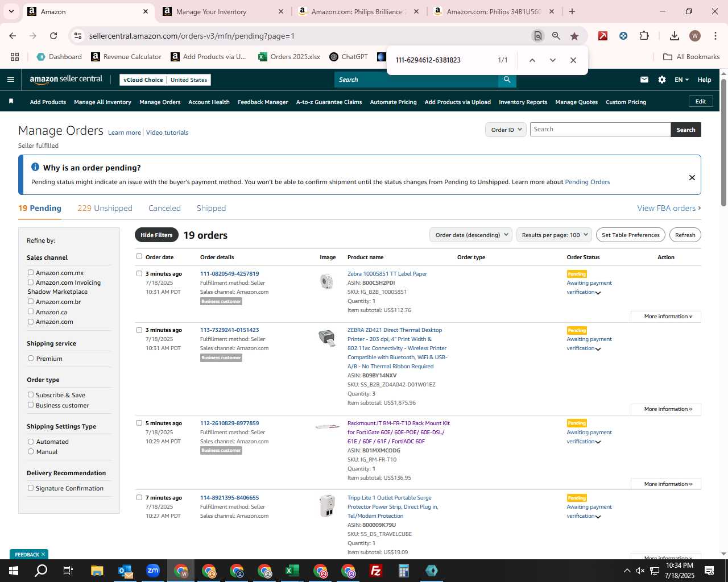This screenshot has width=728, height=582.
Task: Close the pending order info banner
Action: coord(692,177)
